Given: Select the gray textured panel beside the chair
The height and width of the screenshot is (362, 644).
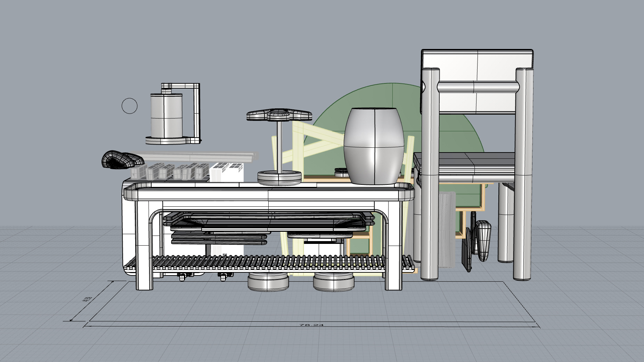Looking at the screenshot, I should point(447,229).
